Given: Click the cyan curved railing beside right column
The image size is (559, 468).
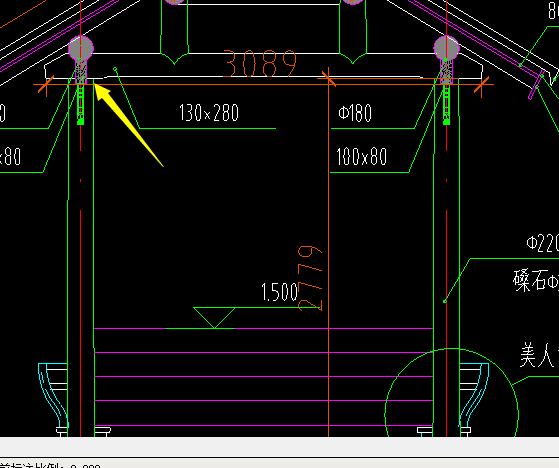Looking at the screenshot, I should 474,395.
